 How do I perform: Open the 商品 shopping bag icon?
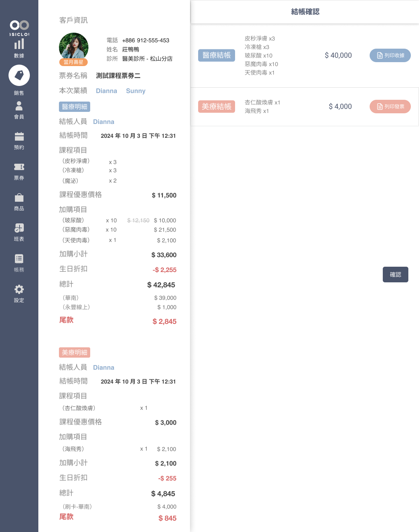tap(19, 197)
